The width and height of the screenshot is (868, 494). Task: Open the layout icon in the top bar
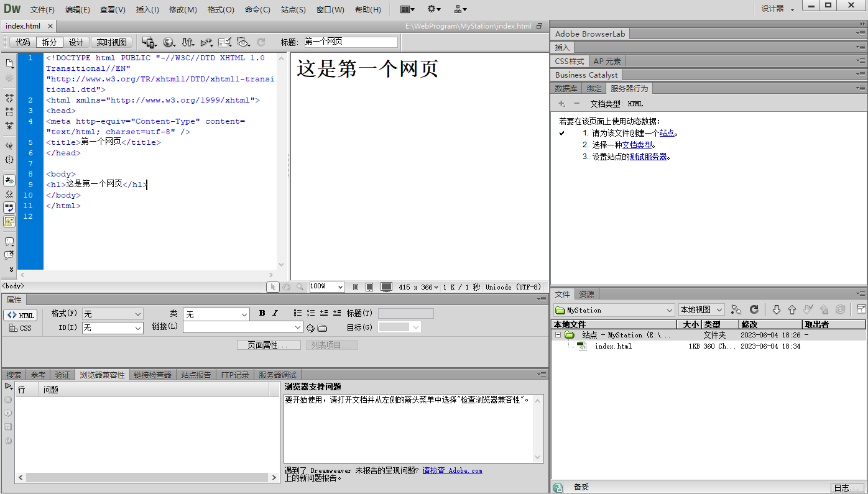[407, 9]
